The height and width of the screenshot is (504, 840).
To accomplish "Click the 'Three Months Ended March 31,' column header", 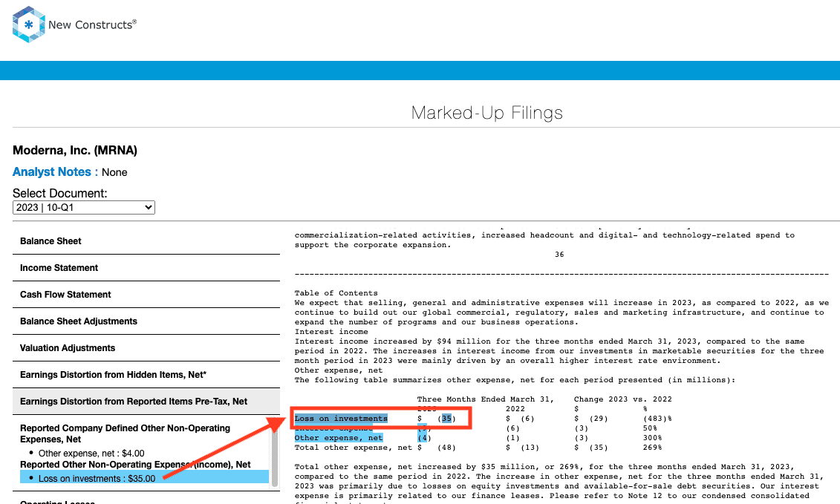I will (485, 399).
